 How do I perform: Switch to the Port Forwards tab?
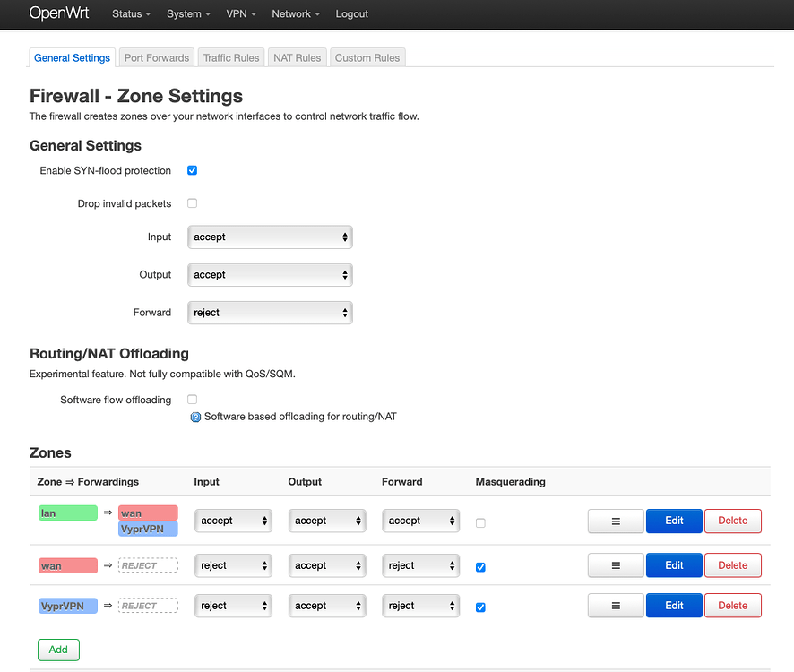[x=156, y=56]
